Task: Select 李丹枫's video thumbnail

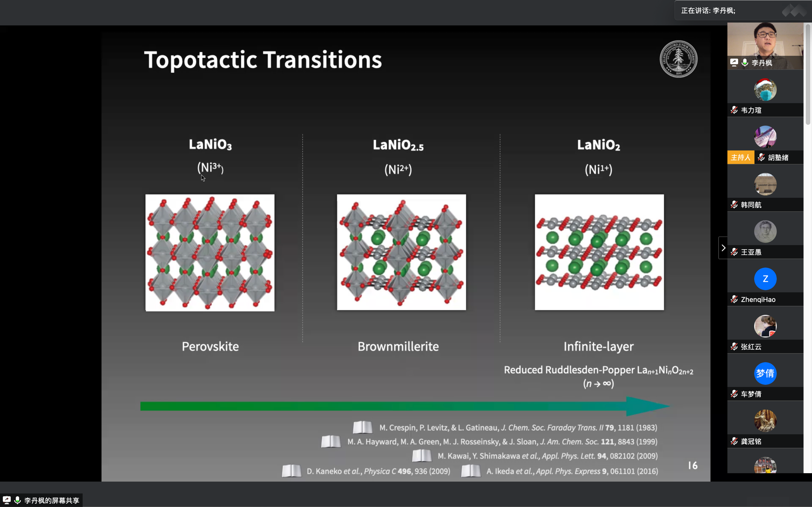Action: click(765, 42)
